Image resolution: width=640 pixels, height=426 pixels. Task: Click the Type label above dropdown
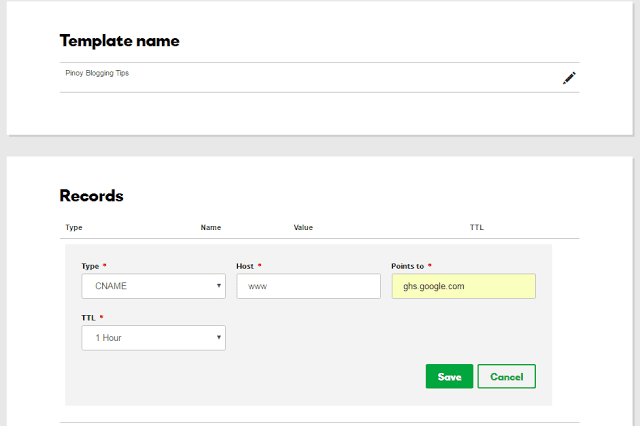(x=90, y=266)
